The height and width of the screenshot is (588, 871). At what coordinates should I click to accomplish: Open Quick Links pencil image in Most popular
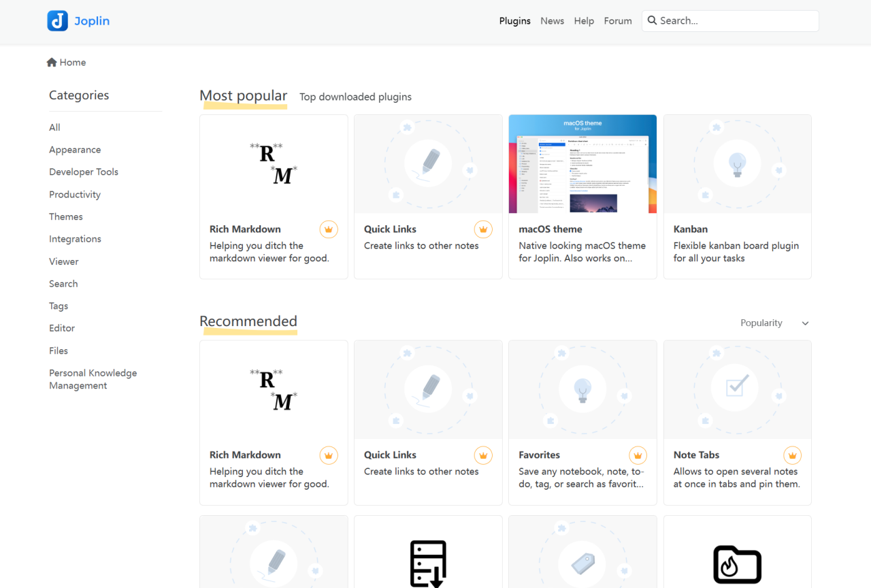point(428,164)
